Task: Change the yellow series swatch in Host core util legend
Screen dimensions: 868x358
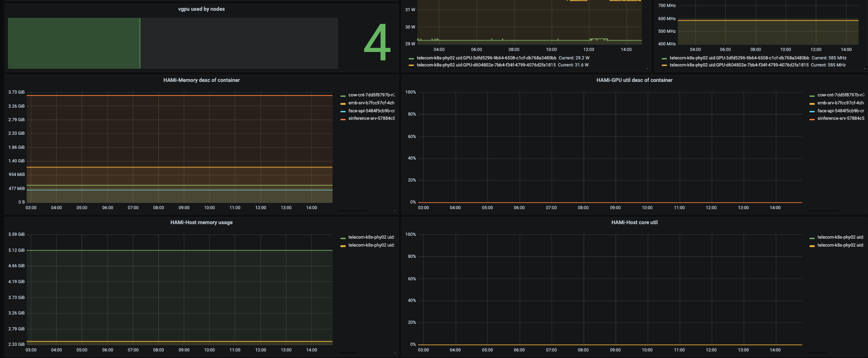Action: [812, 246]
